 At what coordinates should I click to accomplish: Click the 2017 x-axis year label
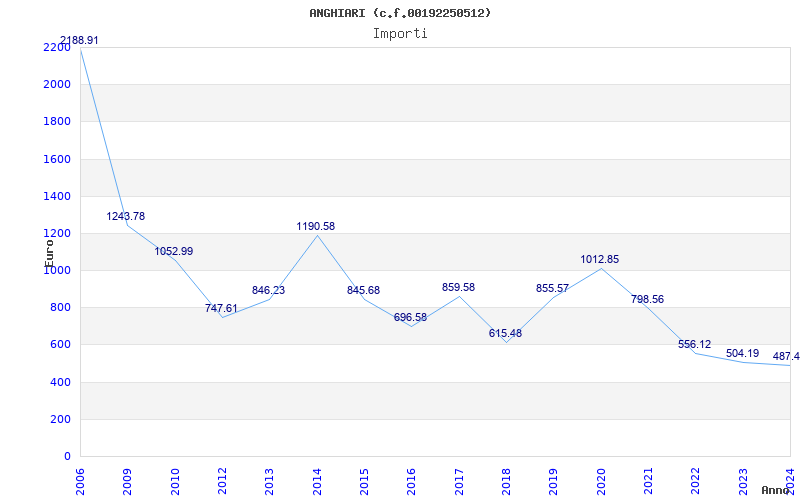459,481
